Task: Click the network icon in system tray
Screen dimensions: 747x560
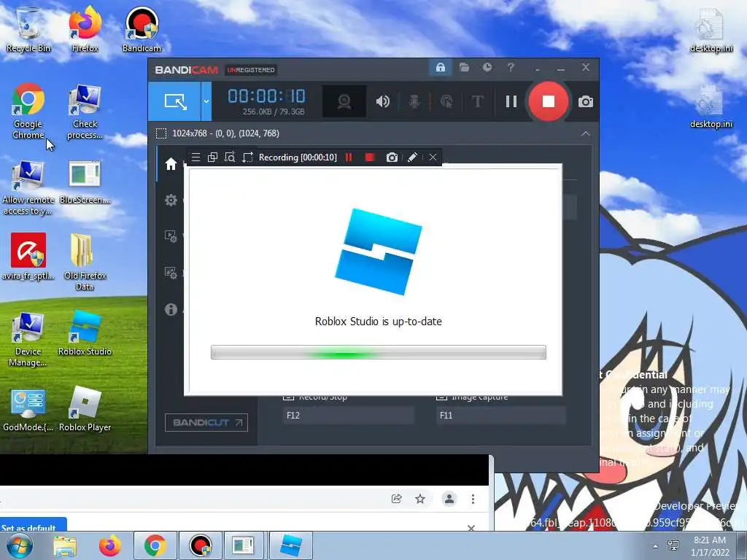Action: 673,545
